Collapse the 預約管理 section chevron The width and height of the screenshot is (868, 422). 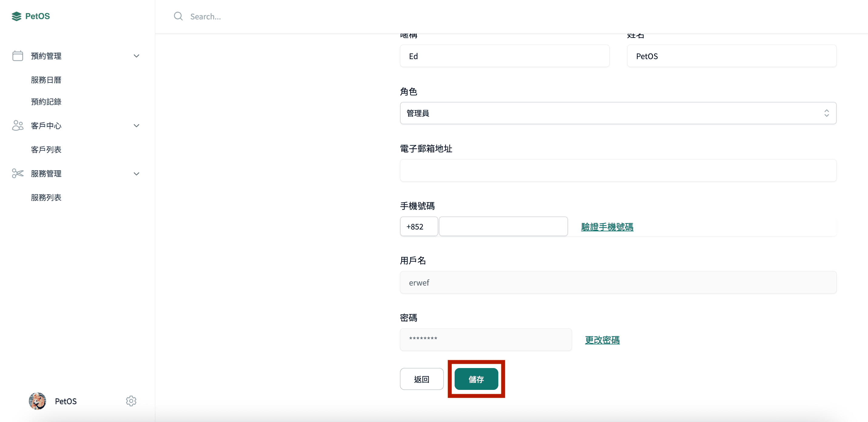click(x=136, y=56)
